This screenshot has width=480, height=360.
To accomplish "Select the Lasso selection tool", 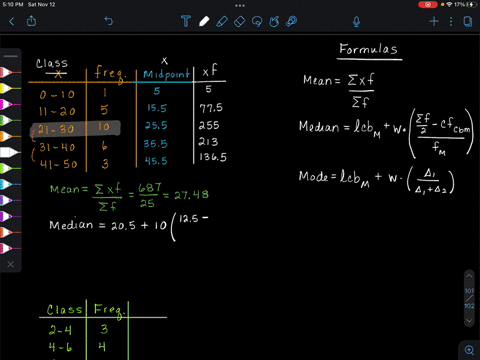I will [257, 22].
